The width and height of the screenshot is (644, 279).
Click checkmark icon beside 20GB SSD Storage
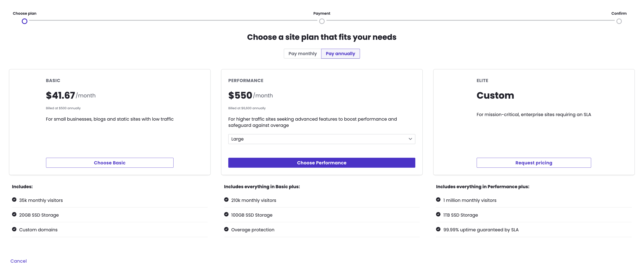click(14, 214)
